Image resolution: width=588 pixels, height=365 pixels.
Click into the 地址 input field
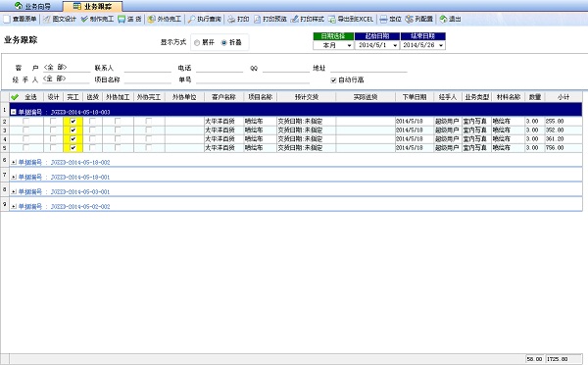click(x=368, y=68)
